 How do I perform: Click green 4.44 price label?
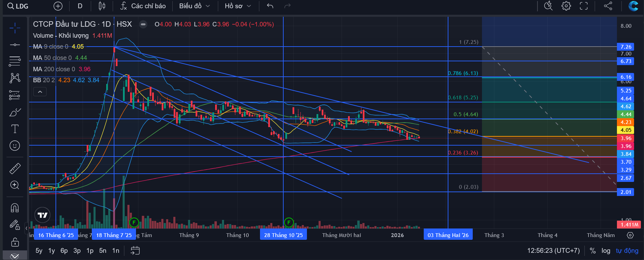coord(626,114)
